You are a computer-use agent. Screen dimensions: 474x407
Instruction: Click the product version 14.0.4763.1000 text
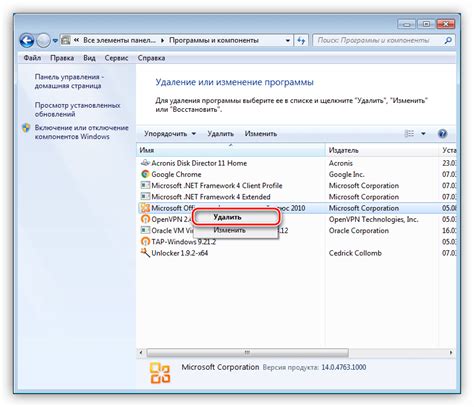pyautogui.click(x=344, y=368)
